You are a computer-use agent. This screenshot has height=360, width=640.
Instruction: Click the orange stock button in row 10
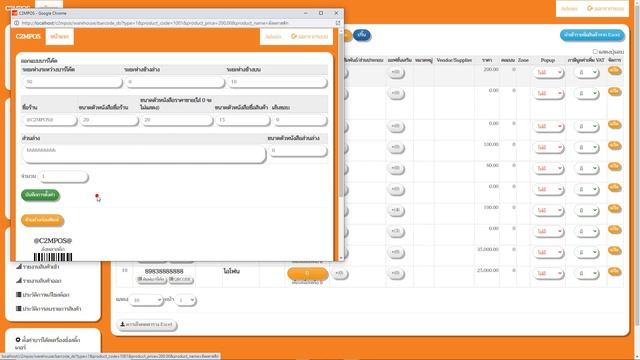coord(307,273)
